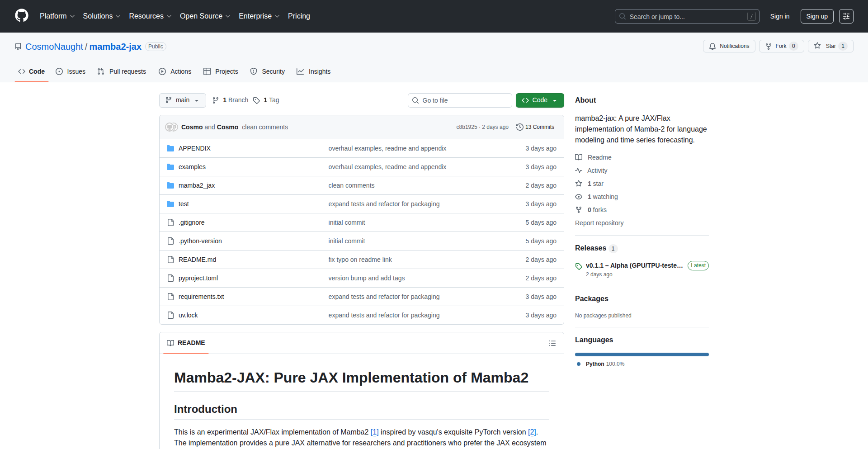
Task: Expand the green Code dropdown
Action: [554, 100]
